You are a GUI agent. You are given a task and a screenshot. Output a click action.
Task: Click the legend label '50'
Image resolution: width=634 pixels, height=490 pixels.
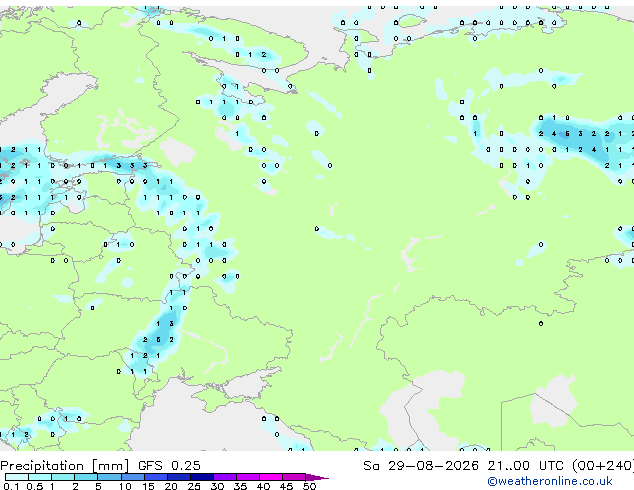click(x=309, y=486)
